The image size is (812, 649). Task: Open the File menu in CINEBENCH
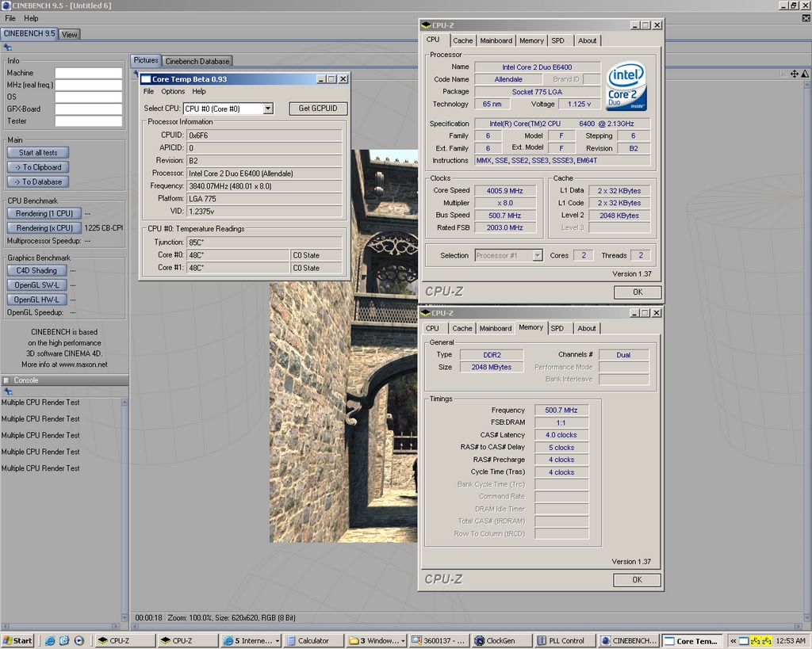[x=10, y=18]
